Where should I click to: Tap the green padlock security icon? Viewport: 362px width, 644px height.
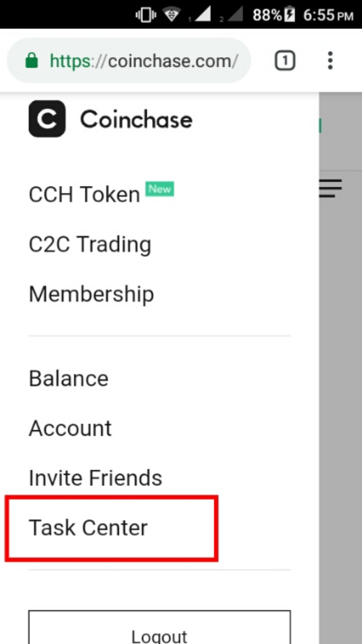(32, 61)
